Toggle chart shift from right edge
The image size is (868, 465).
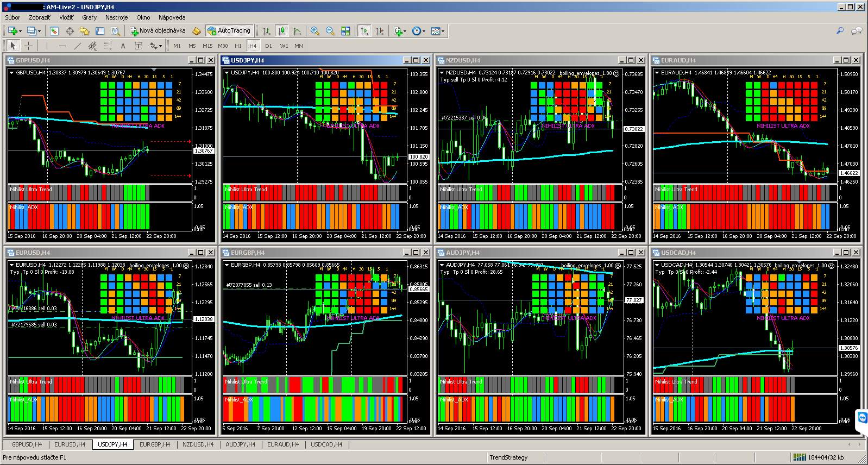[x=380, y=31]
